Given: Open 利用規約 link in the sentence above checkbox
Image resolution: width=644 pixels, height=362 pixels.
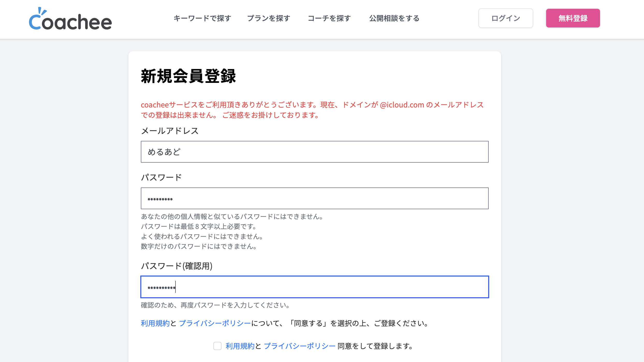Looking at the screenshot, I should click(x=155, y=323).
